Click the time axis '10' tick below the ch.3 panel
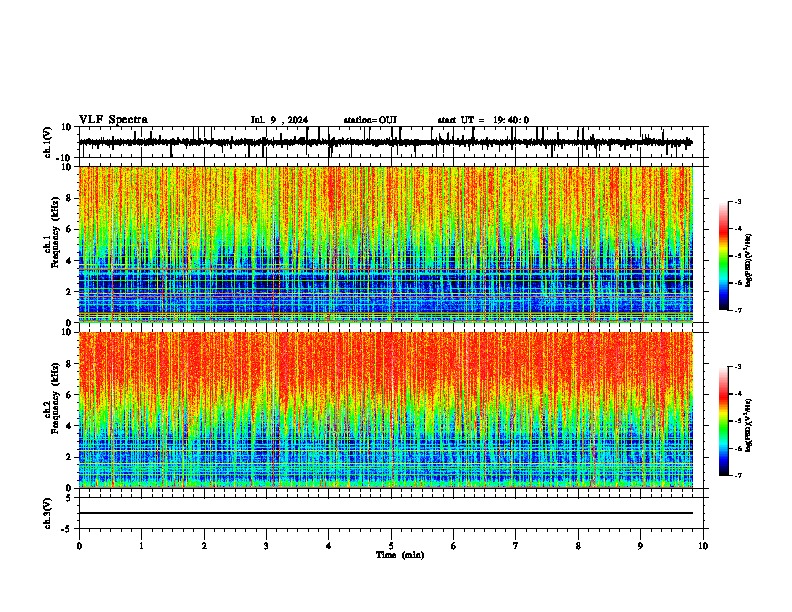The image size is (792, 612). pos(703,546)
